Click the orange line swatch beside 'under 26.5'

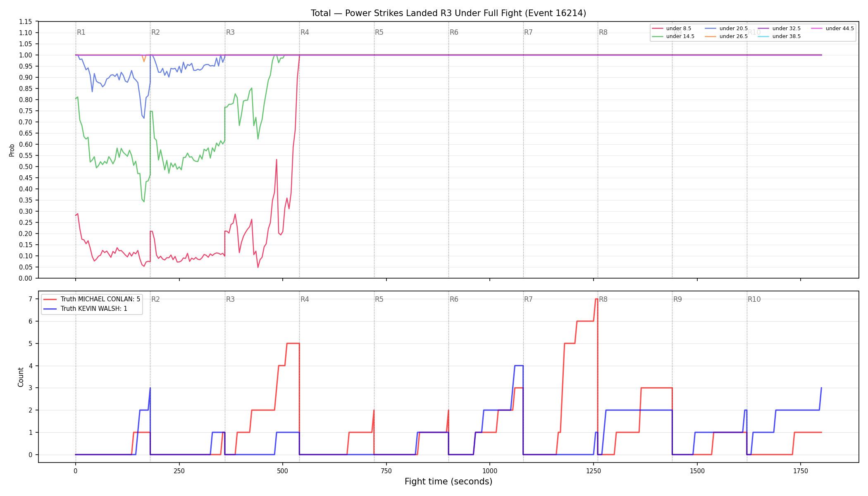[711, 36]
